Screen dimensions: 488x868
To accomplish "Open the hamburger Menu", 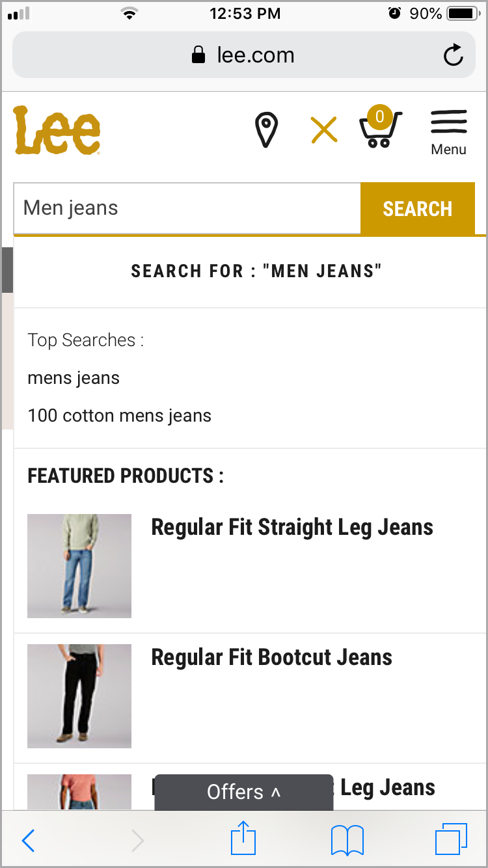I will coord(448,131).
